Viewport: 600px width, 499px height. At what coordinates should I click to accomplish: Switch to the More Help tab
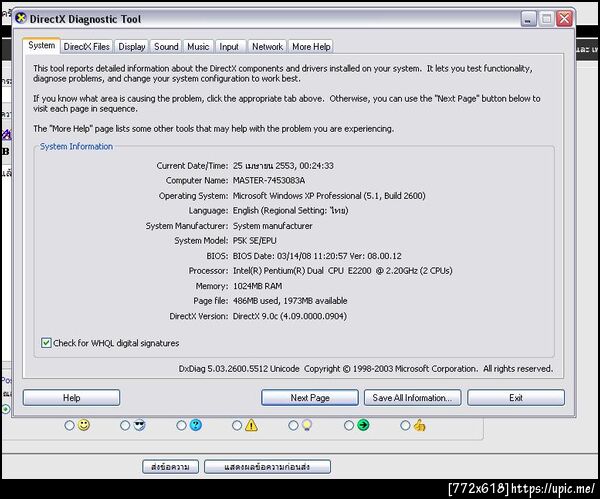point(311,47)
